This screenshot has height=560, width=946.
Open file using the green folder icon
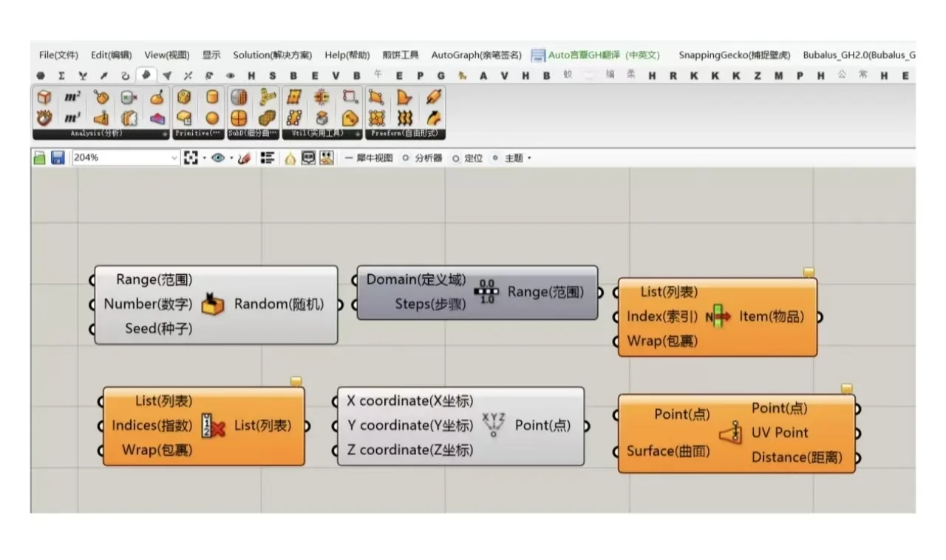click(x=40, y=158)
